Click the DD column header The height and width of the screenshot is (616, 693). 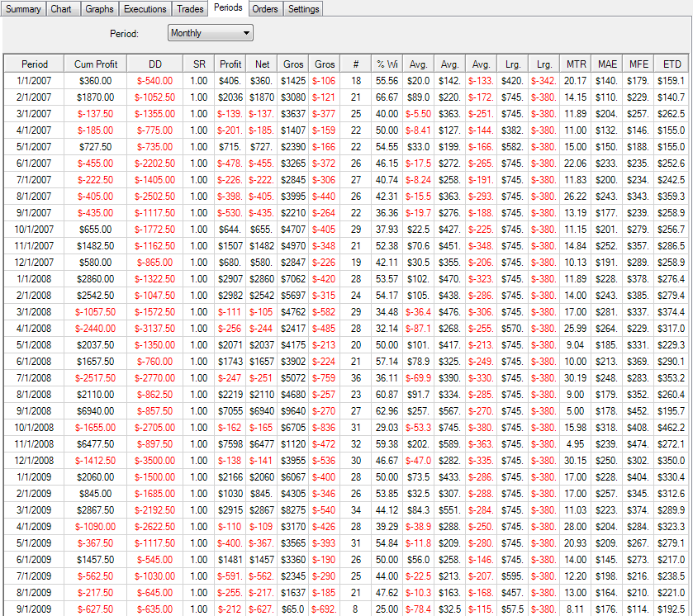pyautogui.click(x=155, y=64)
